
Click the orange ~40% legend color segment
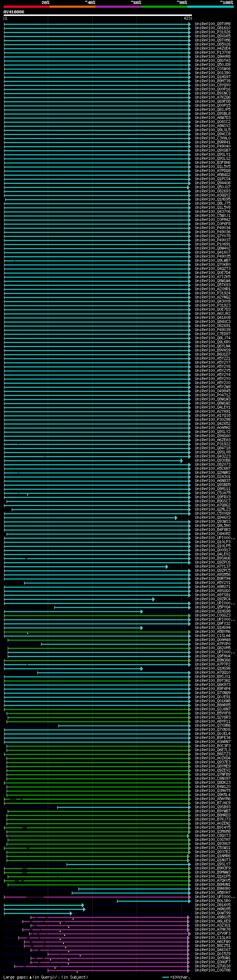point(73,6)
